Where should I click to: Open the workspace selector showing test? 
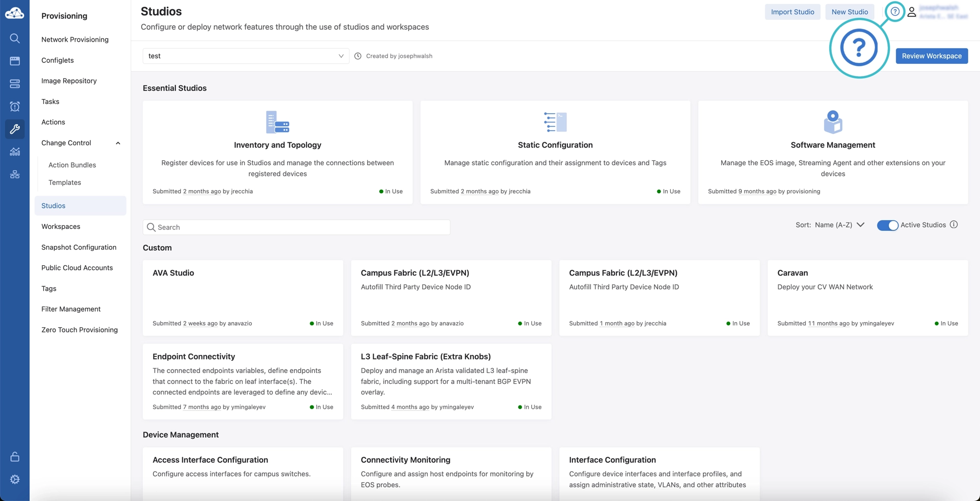[x=245, y=55]
